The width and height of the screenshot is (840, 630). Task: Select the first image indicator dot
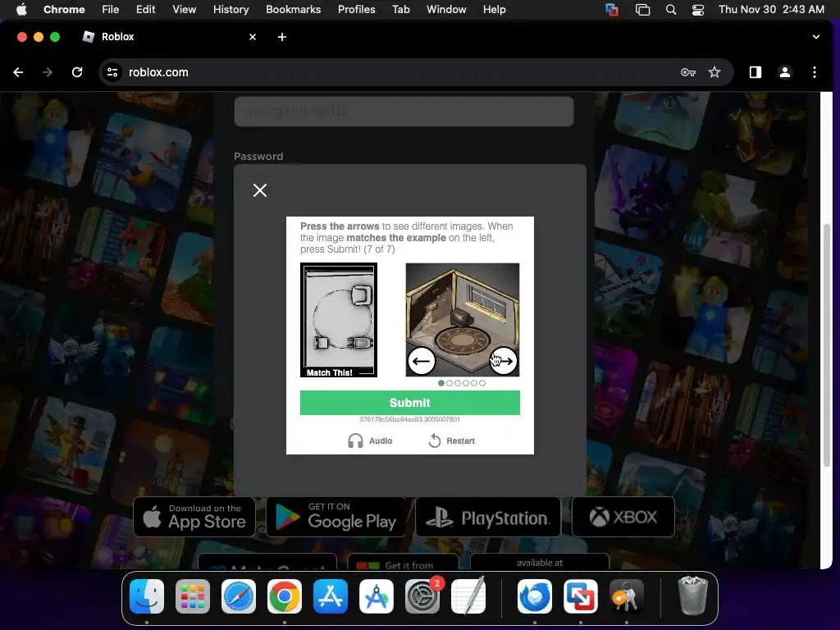(x=441, y=383)
